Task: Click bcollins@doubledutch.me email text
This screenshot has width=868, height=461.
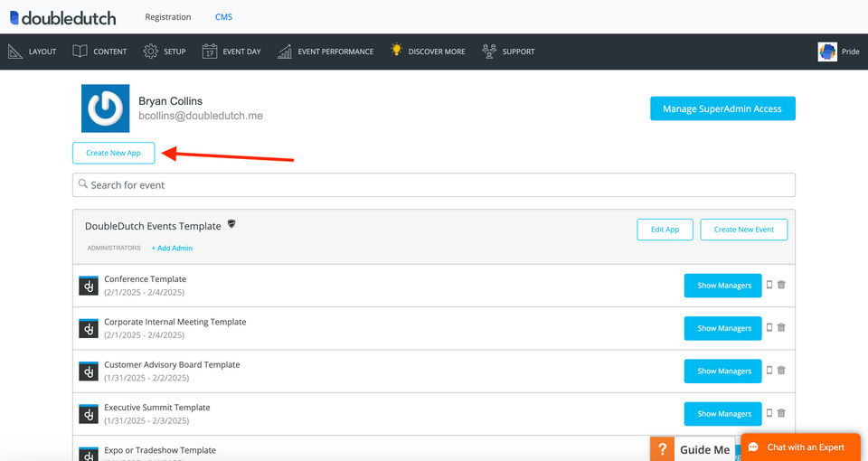Action: click(201, 116)
